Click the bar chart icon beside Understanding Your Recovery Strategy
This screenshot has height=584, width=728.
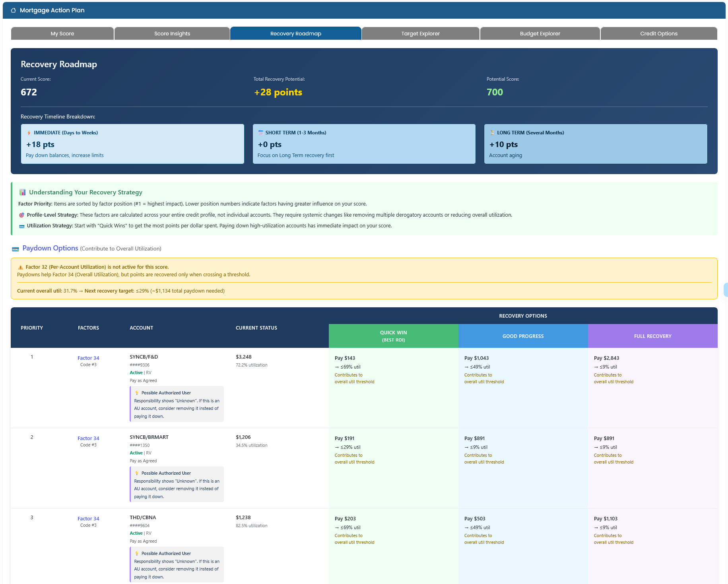click(23, 192)
